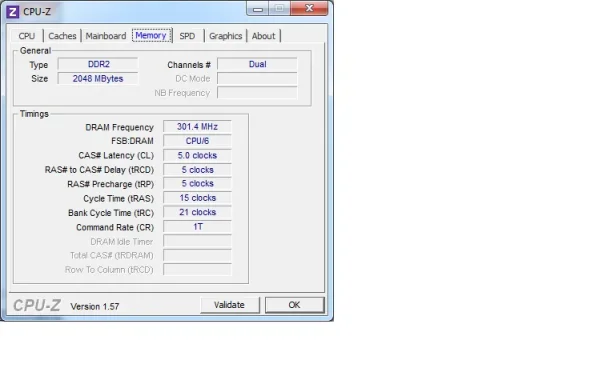Confirm with the OK button
The width and height of the screenshot is (615, 384).
(295, 305)
